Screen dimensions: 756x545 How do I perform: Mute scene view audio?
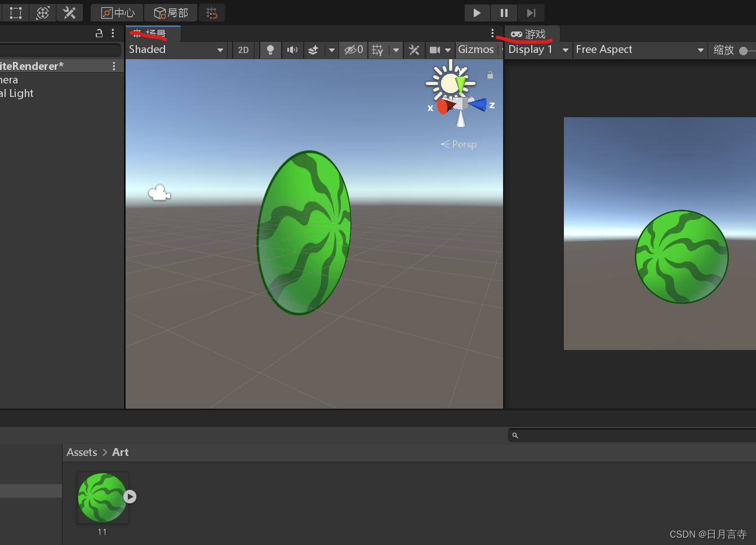tap(292, 50)
